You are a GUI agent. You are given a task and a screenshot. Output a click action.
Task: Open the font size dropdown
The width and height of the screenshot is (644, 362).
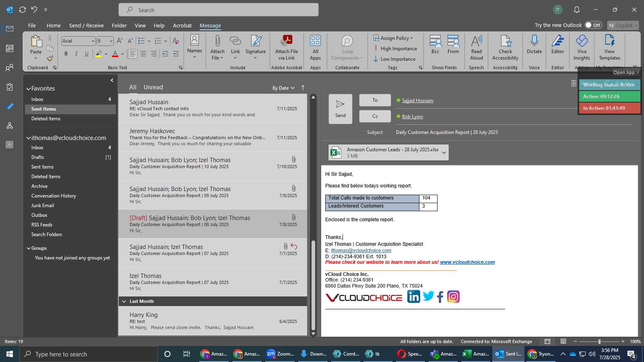(x=111, y=41)
